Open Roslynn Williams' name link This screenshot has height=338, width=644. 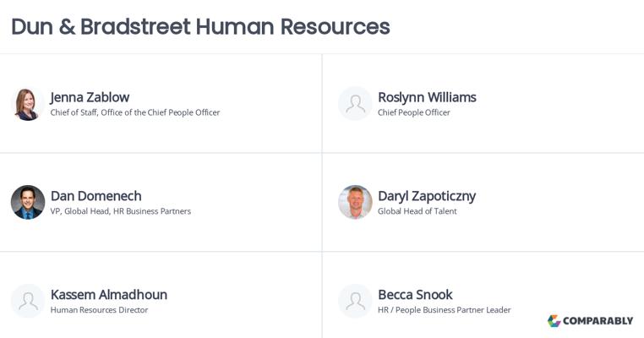[x=427, y=97]
